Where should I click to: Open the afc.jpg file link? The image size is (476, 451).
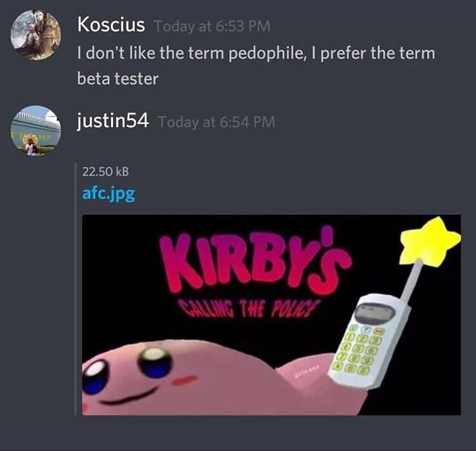pos(109,194)
